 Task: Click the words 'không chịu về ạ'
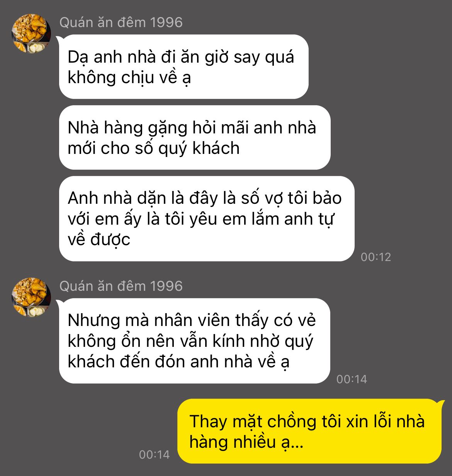[x=129, y=78]
